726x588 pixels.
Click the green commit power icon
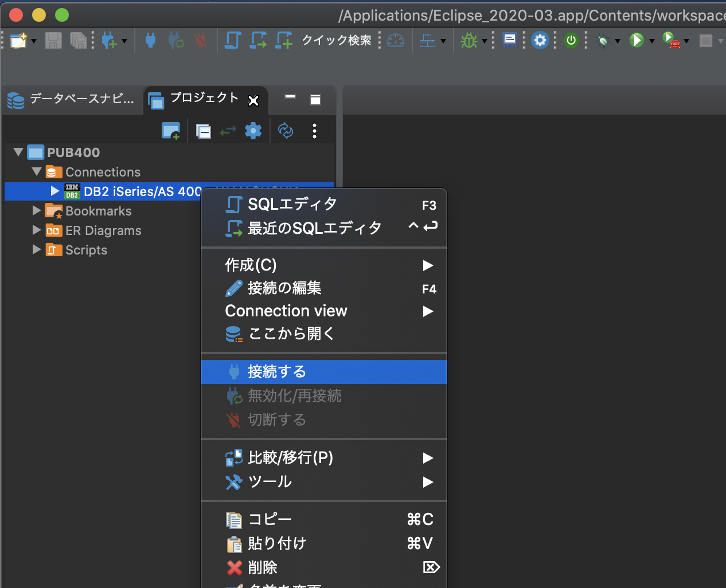pyautogui.click(x=571, y=40)
